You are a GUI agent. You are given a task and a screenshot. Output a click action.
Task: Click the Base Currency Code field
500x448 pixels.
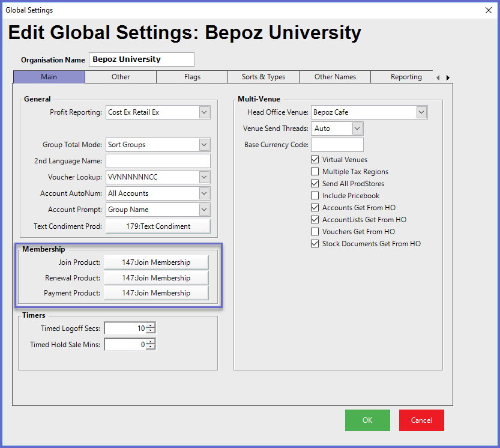pyautogui.click(x=337, y=145)
